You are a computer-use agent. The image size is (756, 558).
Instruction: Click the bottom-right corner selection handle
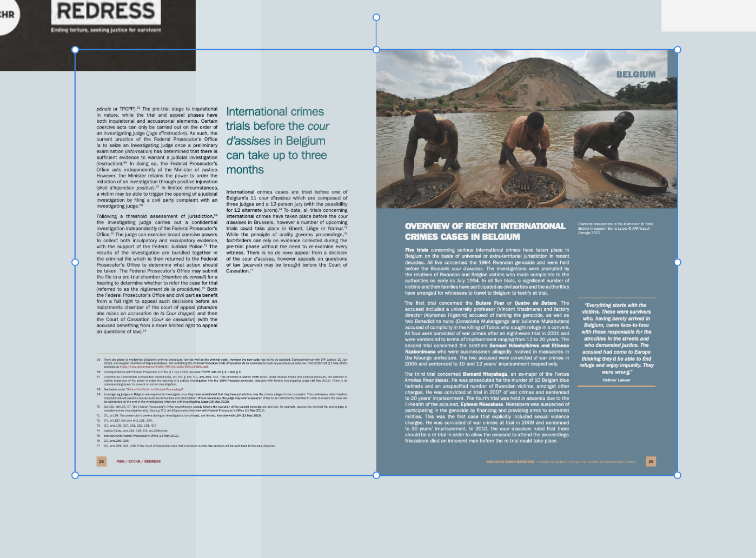[x=678, y=475]
